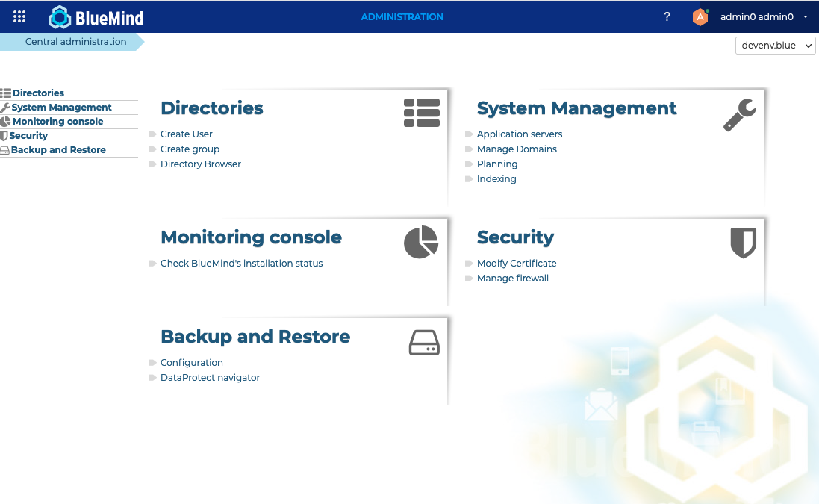This screenshot has height=504, width=819.
Task: Open the apps grid launcher icon
Action: click(x=20, y=16)
